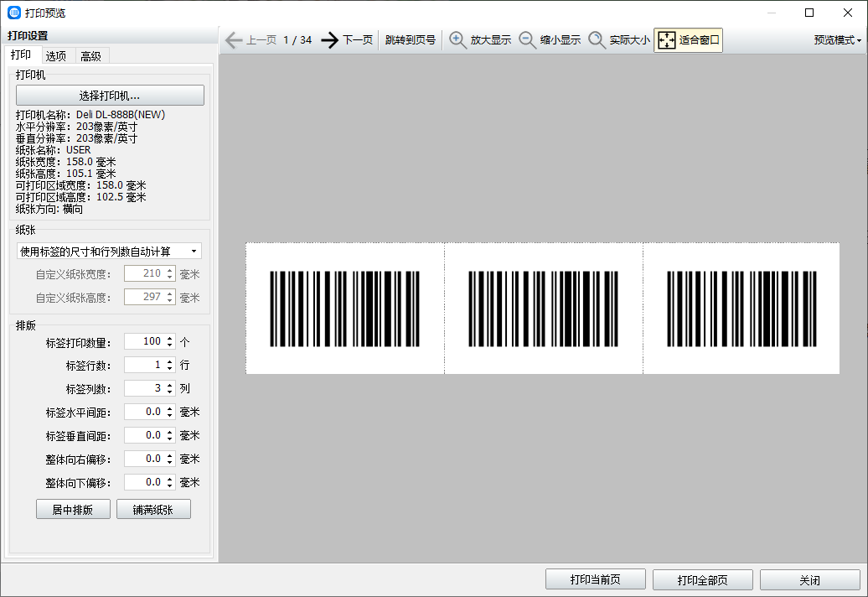Click the 打印当前页 button
This screenshot has width=868, height=597.
coord(596,579)
